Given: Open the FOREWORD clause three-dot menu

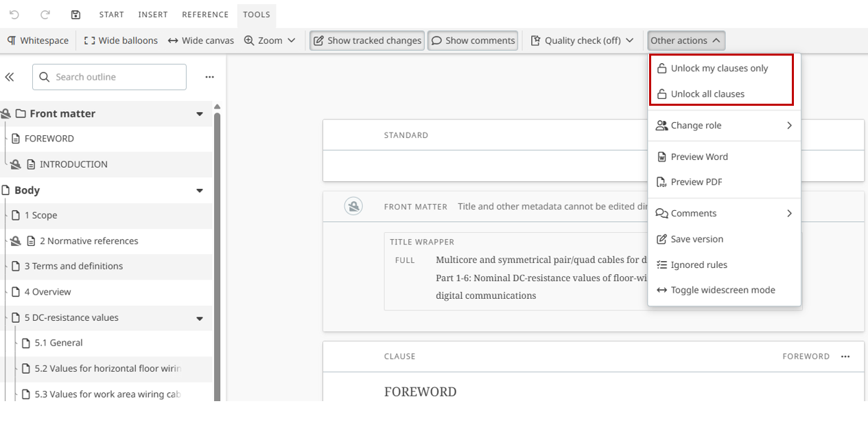Looking at the screenshot, I should (845, 357).
